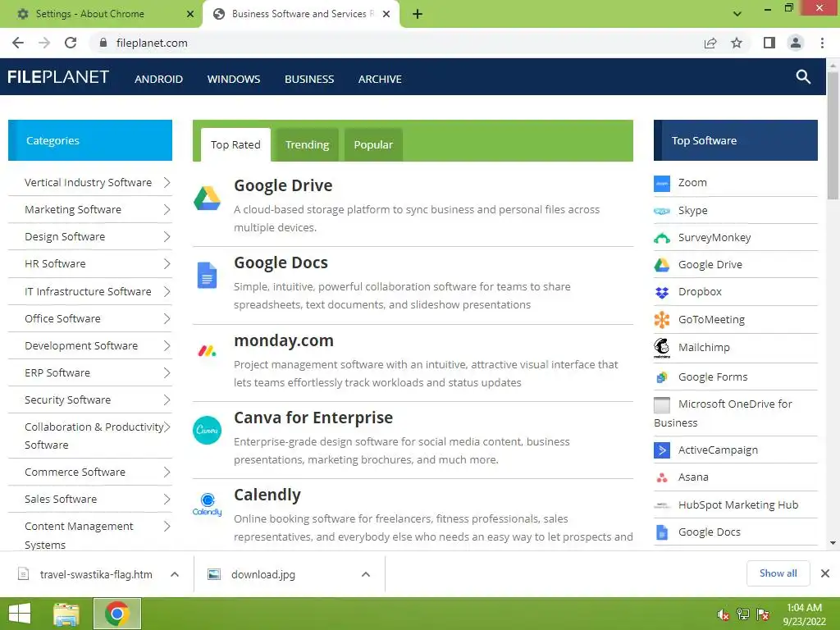This screenshot has width=840, height=630.
Task: Click the Calendly logo icon
Action: [207, 504]
